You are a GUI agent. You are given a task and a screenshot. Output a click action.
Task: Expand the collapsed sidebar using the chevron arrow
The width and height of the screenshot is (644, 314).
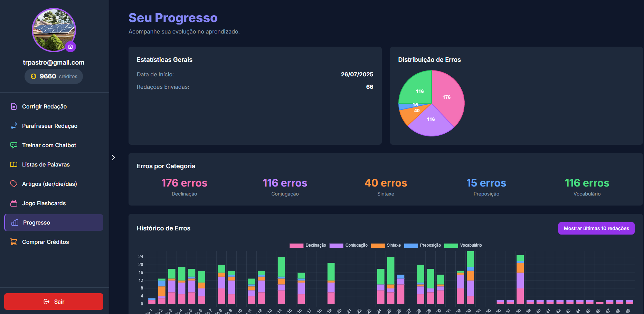click(x=113, y=157)
